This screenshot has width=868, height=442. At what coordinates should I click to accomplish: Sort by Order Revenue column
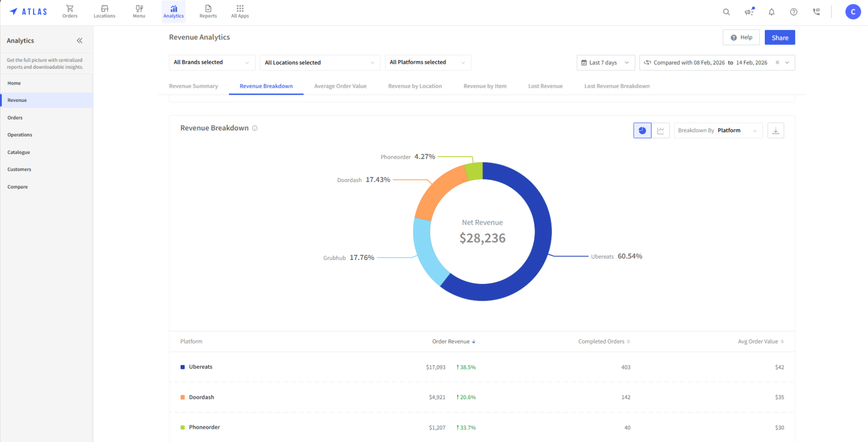tap(453, 341)
